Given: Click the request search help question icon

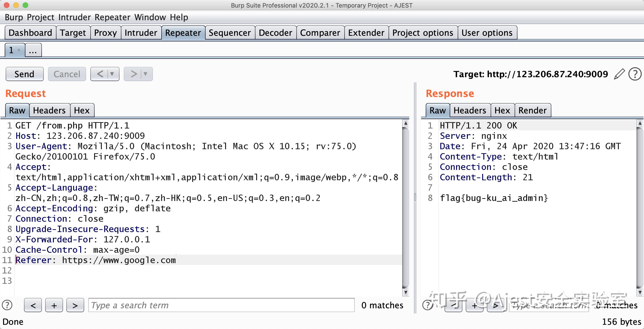Looking at the screenshot, I should pos(7,305).
